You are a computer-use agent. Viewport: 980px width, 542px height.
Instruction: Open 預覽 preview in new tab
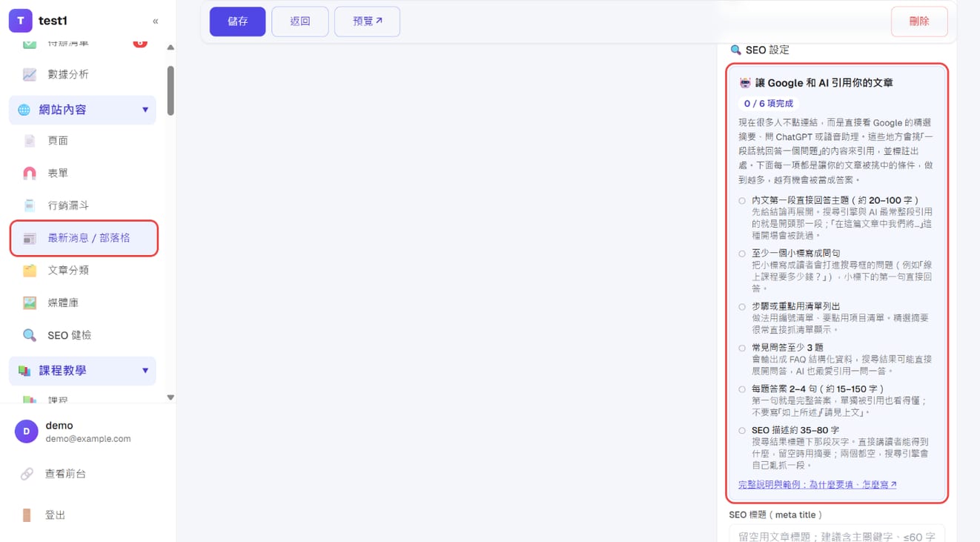point(368,22)
